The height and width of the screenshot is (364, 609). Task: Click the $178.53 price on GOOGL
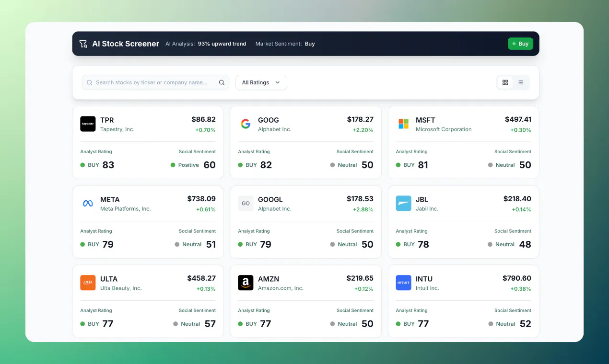tap(360, 199)
